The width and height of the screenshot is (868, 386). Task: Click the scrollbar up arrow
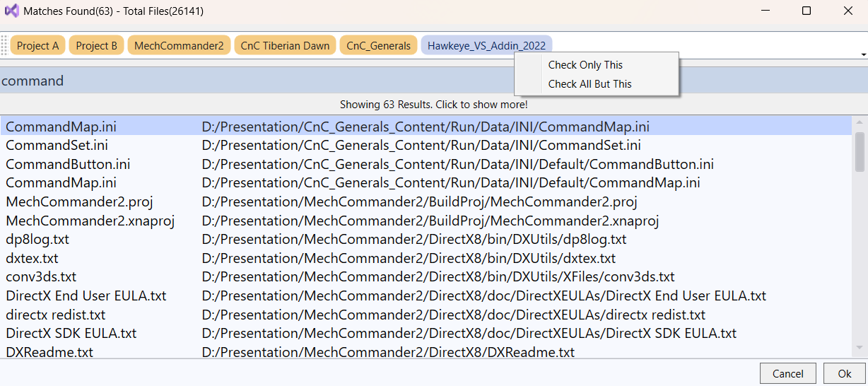coord(860,123)
